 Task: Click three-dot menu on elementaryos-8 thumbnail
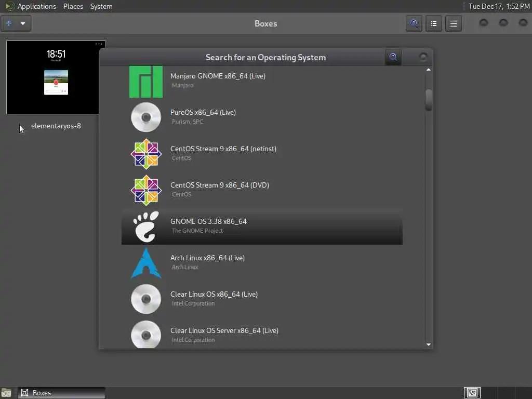coord(99,44)
